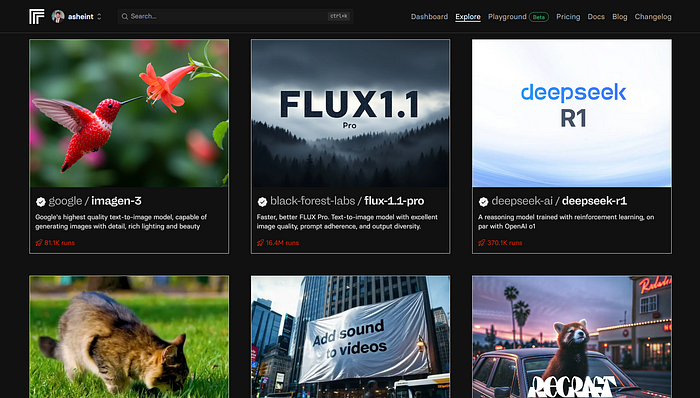700x398 pixels.
Task: Open the black-forest-labs / flux-1.1-pro link
Action: point(347,201)
